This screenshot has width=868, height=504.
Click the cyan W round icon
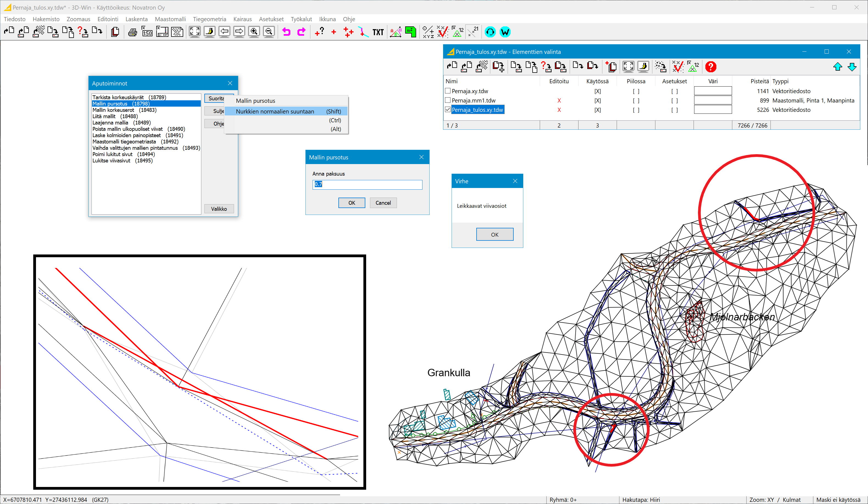pyautogui.click(x=505, y=32)
